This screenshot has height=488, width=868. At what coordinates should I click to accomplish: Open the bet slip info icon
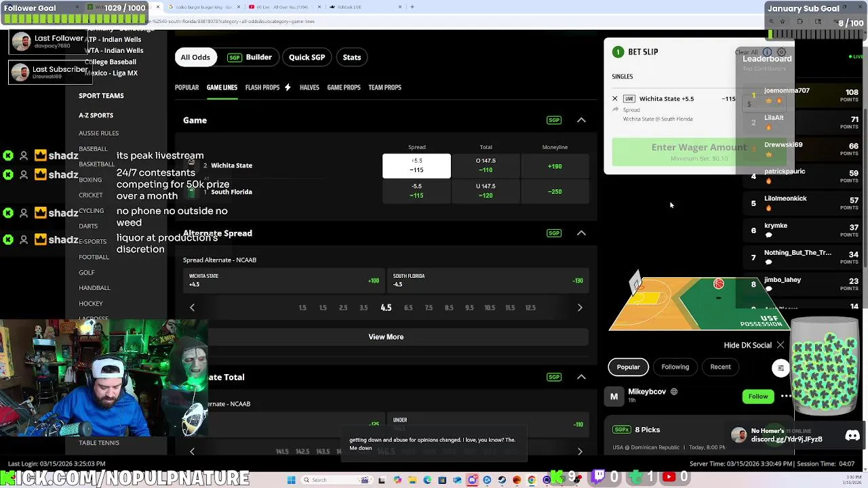[767, 52]
